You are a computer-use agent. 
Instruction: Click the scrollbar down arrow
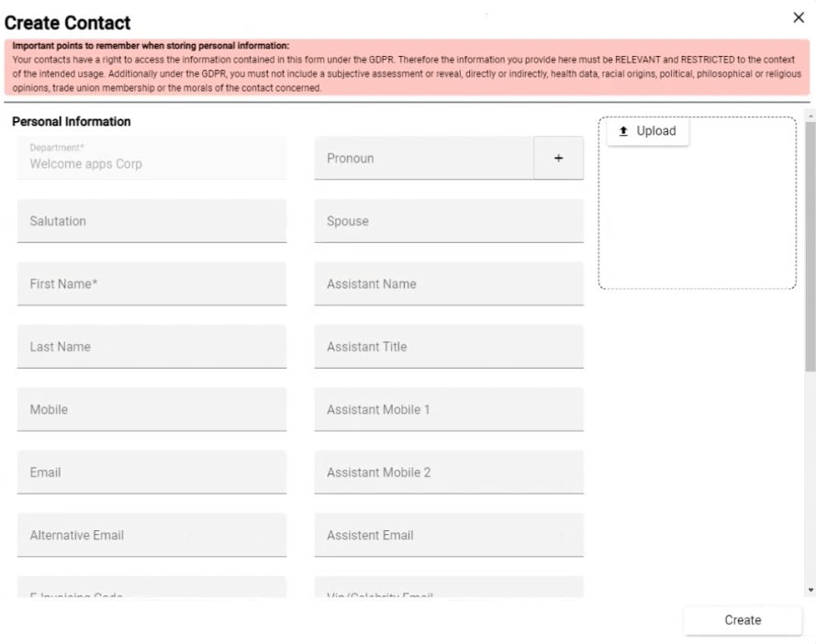[x=810, y=590]
